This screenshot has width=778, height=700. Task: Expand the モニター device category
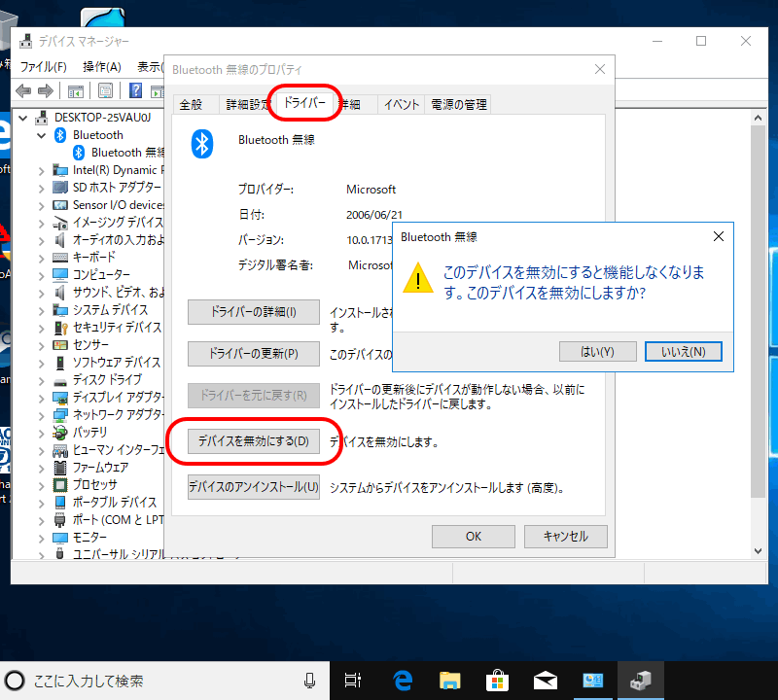(x=41, y=537)
